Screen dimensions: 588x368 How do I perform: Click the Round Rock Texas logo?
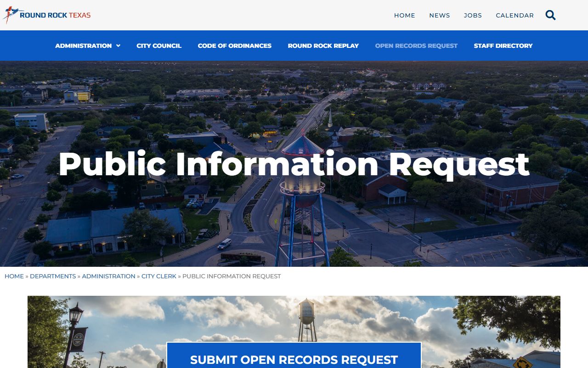(x=46, y=15)
